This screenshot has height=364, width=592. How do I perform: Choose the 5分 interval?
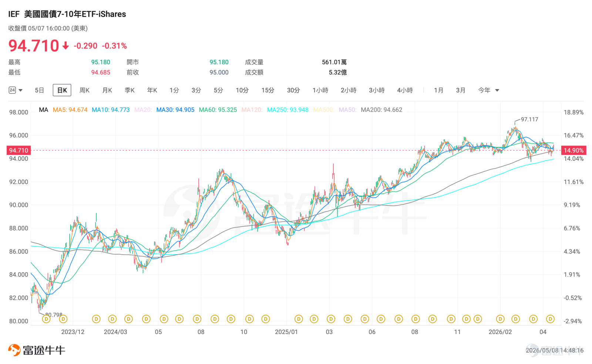click(218, 90)
